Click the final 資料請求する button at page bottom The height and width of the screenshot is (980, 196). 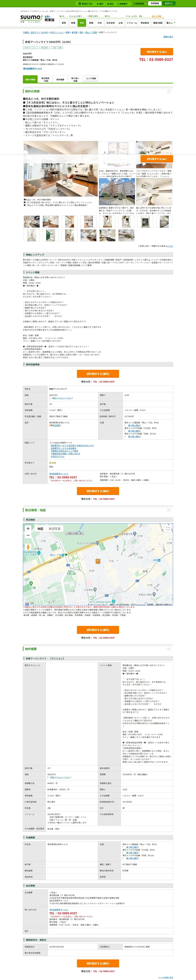point(98,963)
